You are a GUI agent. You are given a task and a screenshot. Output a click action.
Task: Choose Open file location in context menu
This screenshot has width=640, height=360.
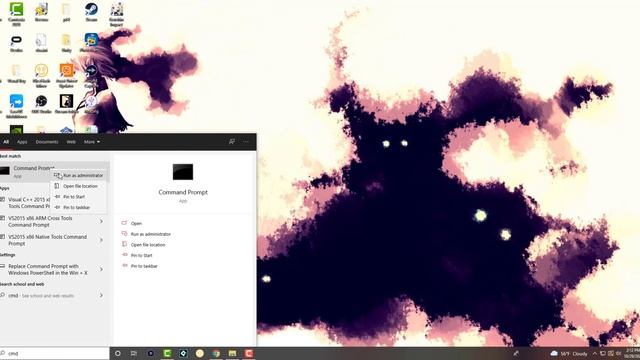pyautogui.click(x=78, y=186)
